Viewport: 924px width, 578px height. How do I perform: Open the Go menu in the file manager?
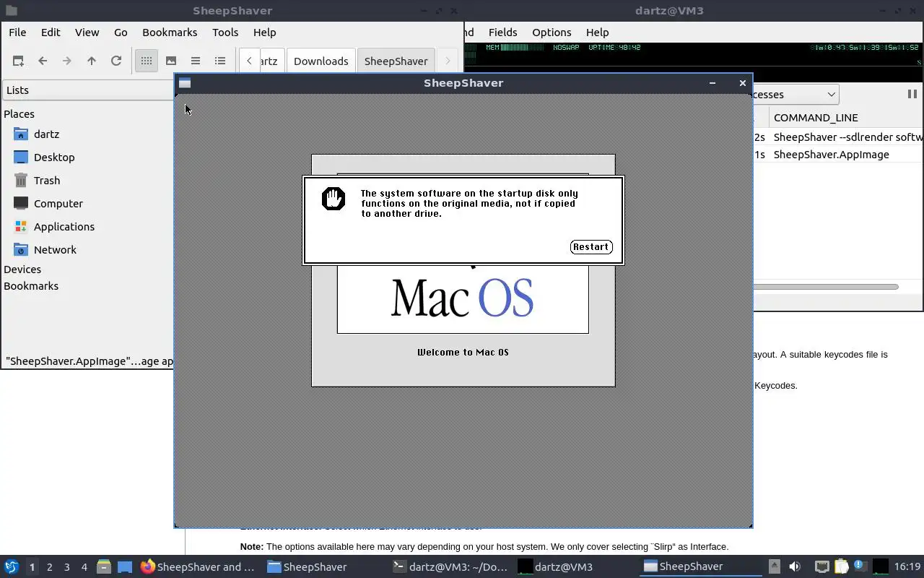point(121,33)
